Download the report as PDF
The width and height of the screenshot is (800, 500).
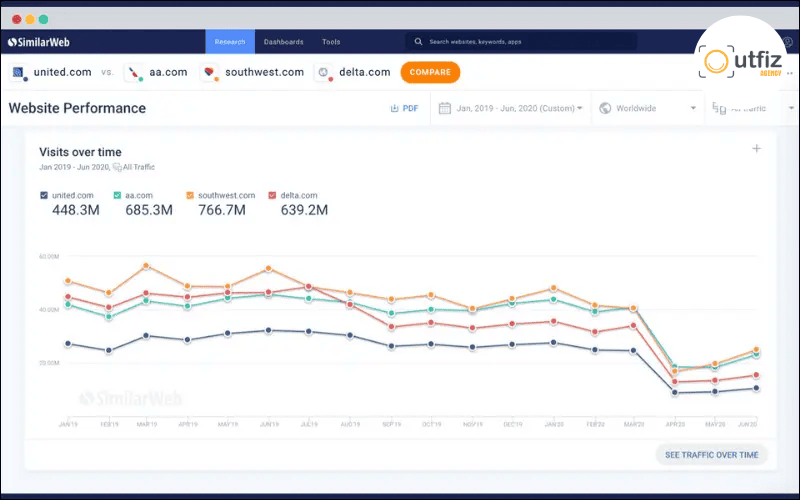pyautogui.click(x=404, y=108)
